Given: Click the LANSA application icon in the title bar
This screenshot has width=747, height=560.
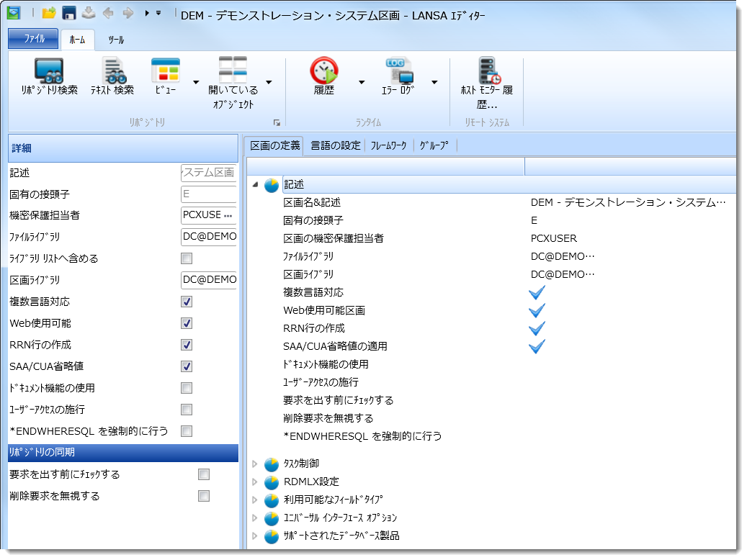Looking at the screenshot, I should 14,13.
